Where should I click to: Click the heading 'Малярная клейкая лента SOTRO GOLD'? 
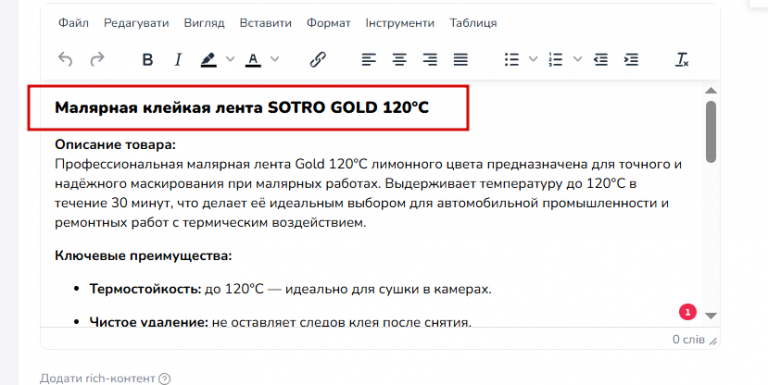pos(242,107)
